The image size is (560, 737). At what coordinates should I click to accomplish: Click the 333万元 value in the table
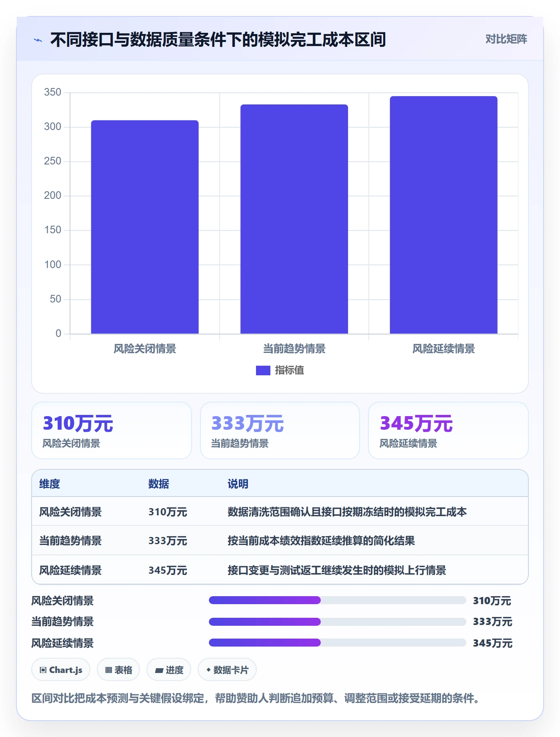168,541
